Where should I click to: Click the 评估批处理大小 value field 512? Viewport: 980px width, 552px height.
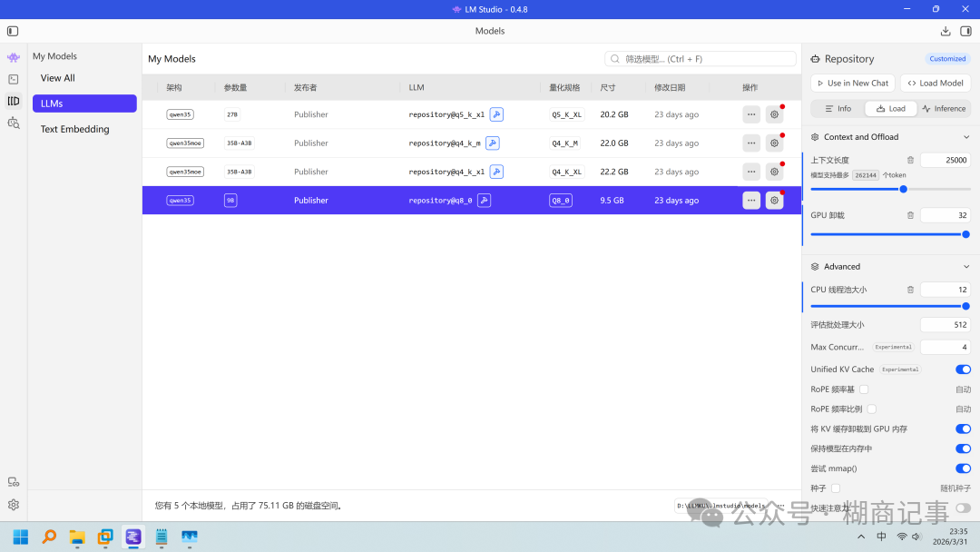click(946, 325)
